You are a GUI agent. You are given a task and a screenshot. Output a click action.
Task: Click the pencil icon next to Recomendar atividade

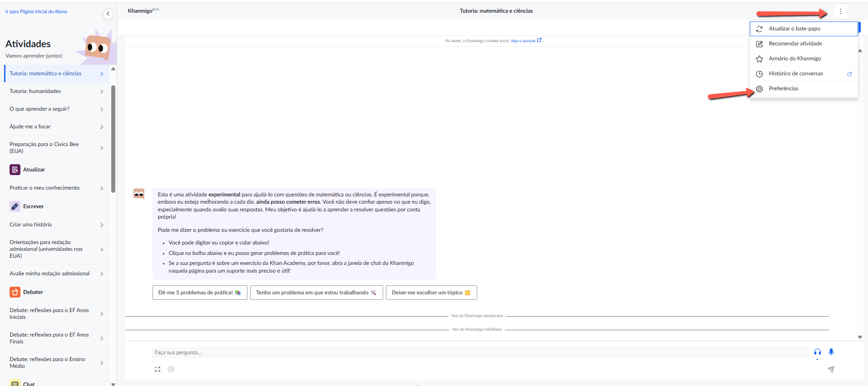pos(759,44)
